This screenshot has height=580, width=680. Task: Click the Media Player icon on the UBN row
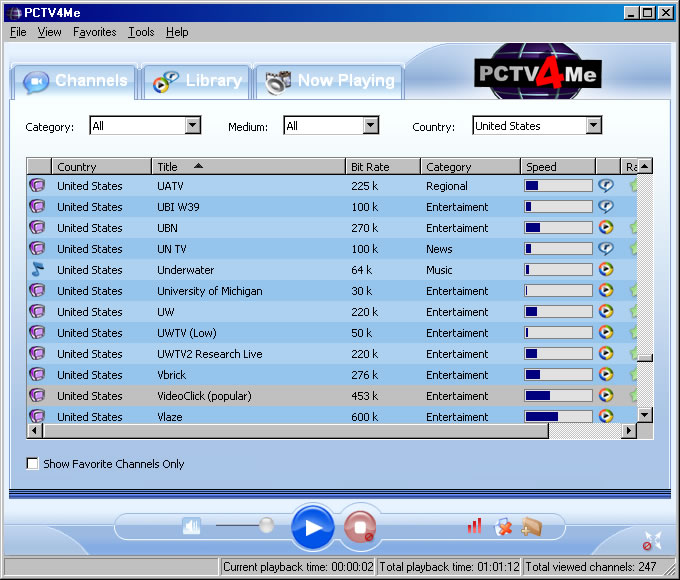[x=606, y=227]
